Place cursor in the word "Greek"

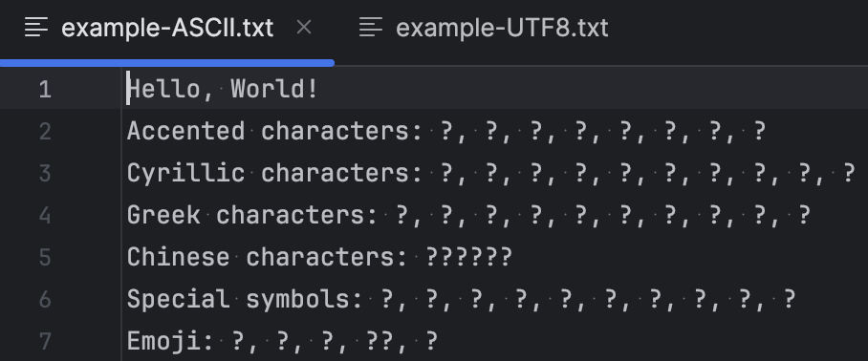pyautogui.click(x=163, y=215)
